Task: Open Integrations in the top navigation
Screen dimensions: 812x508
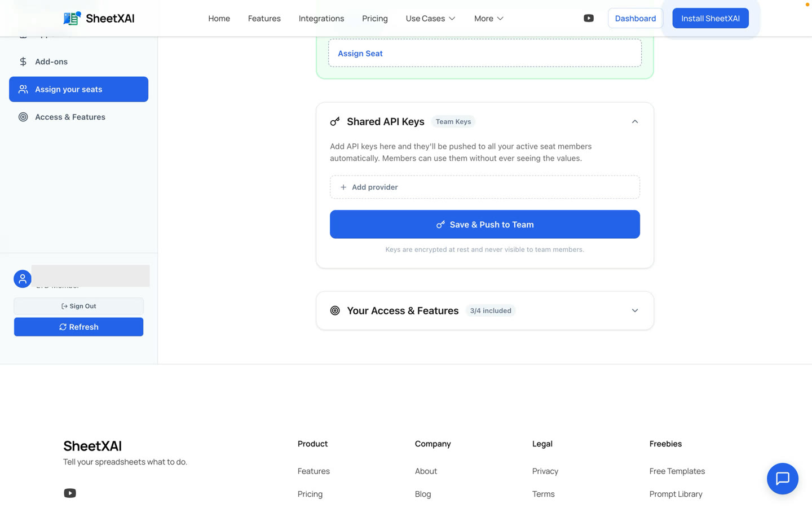Action: (x=321, y=18)
